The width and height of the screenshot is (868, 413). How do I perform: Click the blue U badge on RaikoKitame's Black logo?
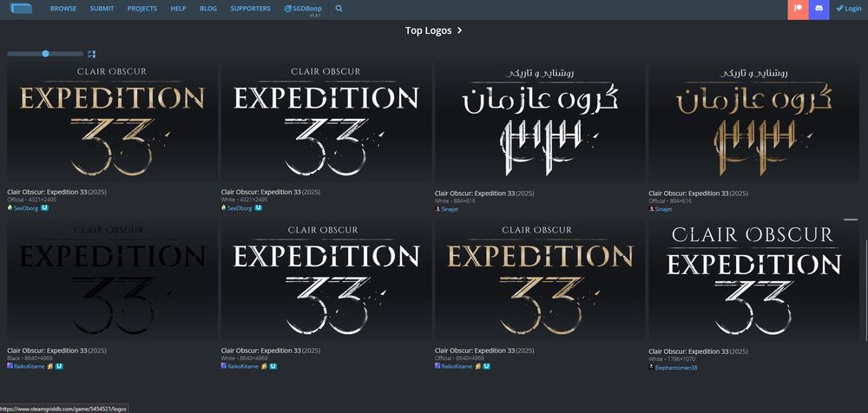[x=59, y=366]
